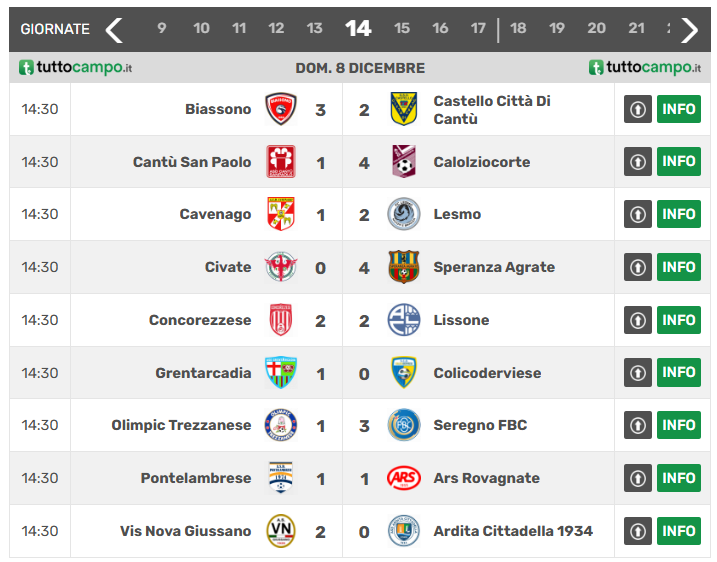Click the Speranza Agrate crest
Viewport: 717px width, 562px height.
(x=404, y=267)
